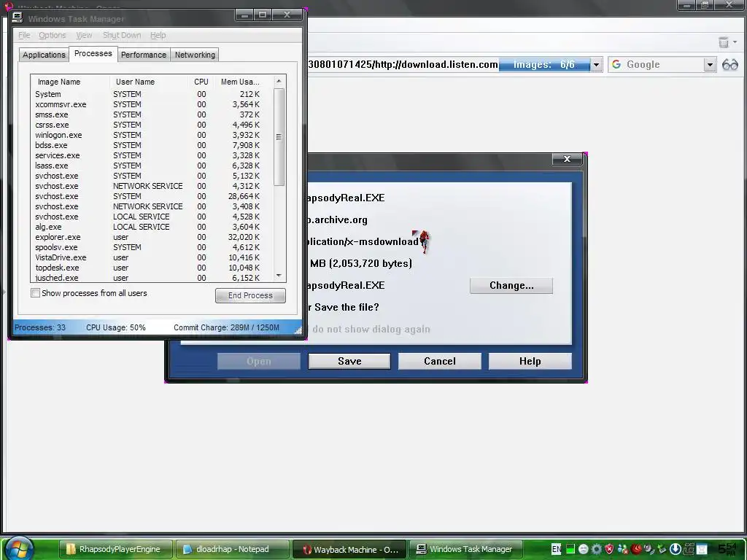Open the Google search engine dropdown
The image size is (747, 560).
pyautogui.click(x=710, y=64)
